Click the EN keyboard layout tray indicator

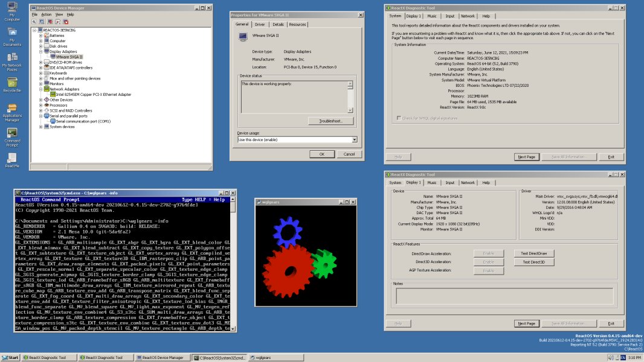tap(623, 358)
